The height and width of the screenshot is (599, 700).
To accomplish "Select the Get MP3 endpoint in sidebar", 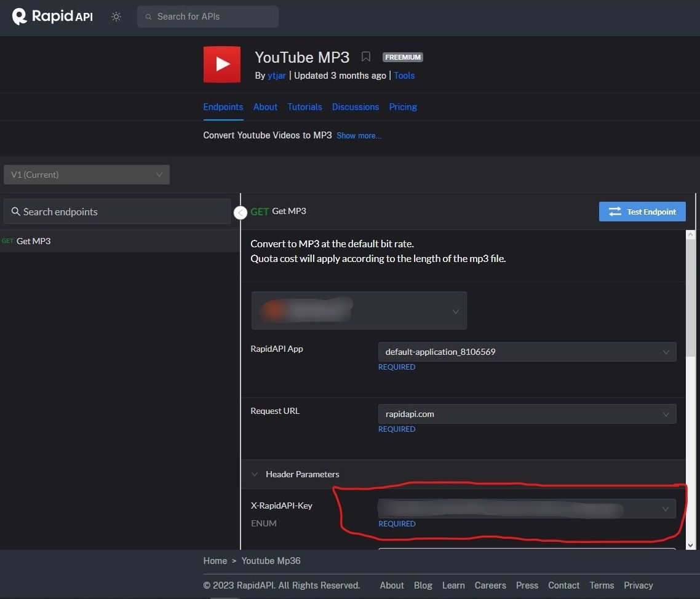I will [x=120, y=241].
